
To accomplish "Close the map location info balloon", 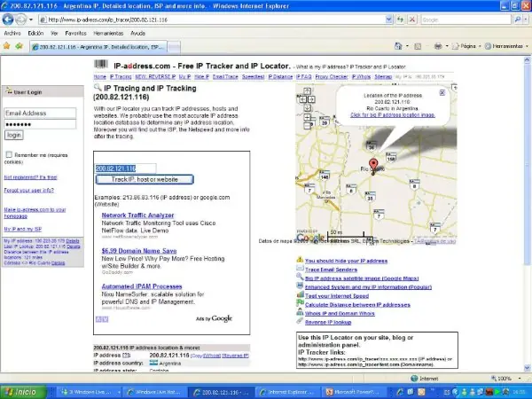I will coord(442,92).
